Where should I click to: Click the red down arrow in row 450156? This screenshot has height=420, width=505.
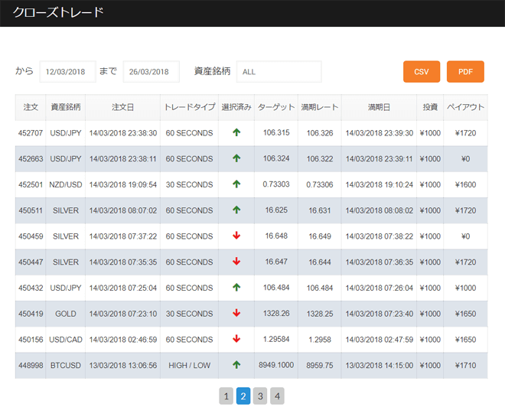(236, 338)
